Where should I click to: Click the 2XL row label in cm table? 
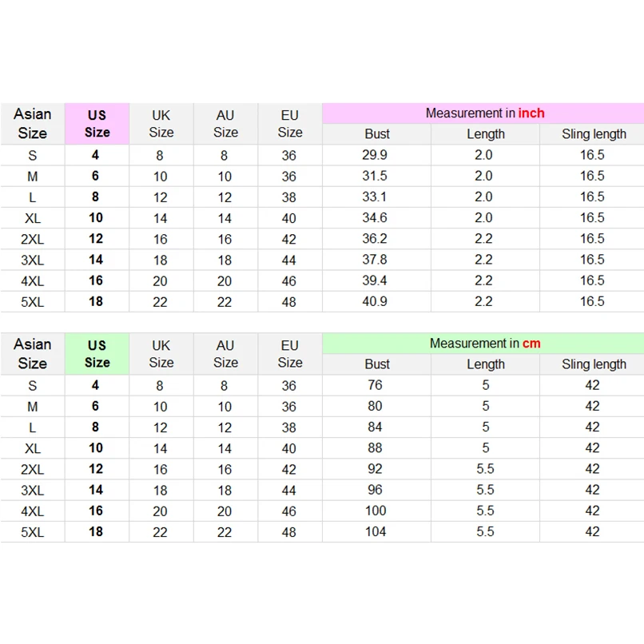(32, 469)
